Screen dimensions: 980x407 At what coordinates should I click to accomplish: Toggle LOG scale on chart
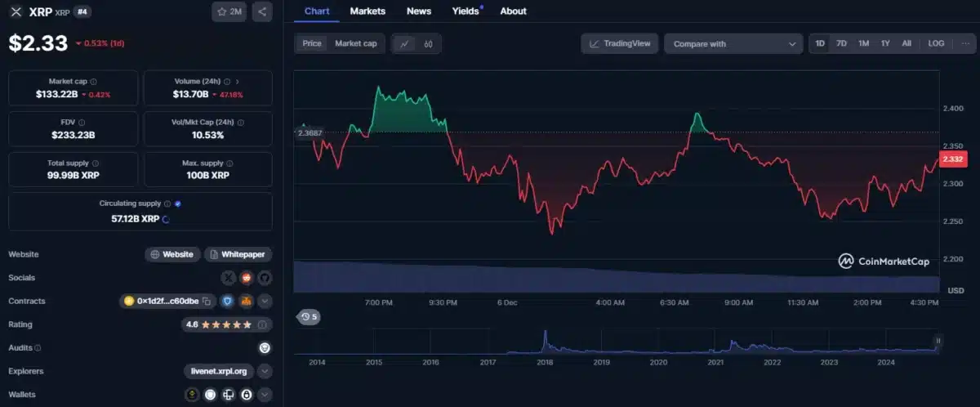[x=936, y=43]
